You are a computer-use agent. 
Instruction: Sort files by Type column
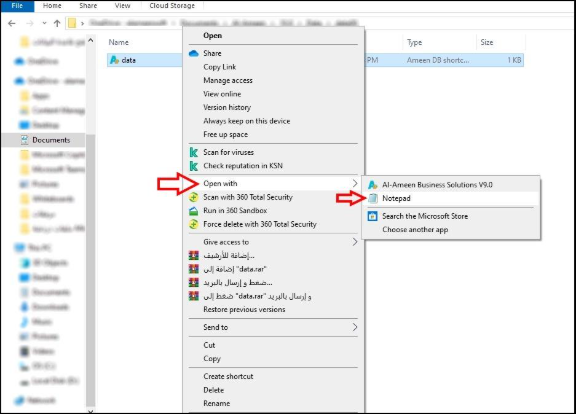click(414, 43)
